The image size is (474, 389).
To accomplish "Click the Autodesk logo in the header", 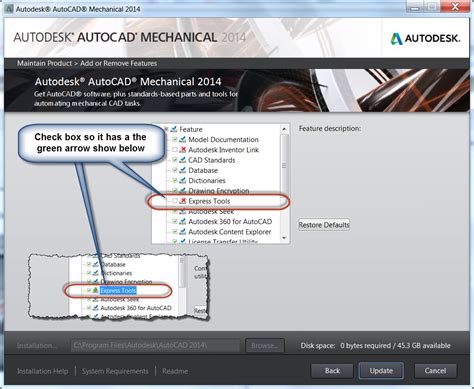I will point(425,39).
